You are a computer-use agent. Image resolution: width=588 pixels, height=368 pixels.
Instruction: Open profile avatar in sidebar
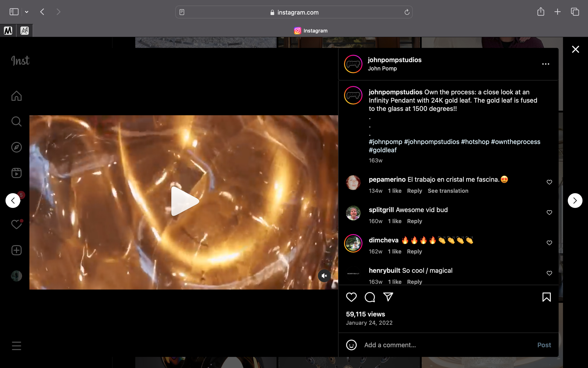16,276
